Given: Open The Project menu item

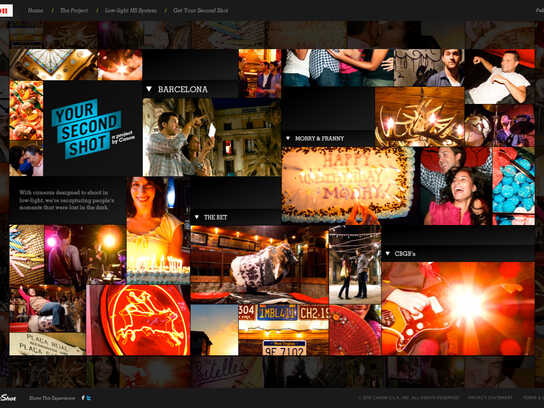Looking at the screenshot, I should click(x=74, y=10).
